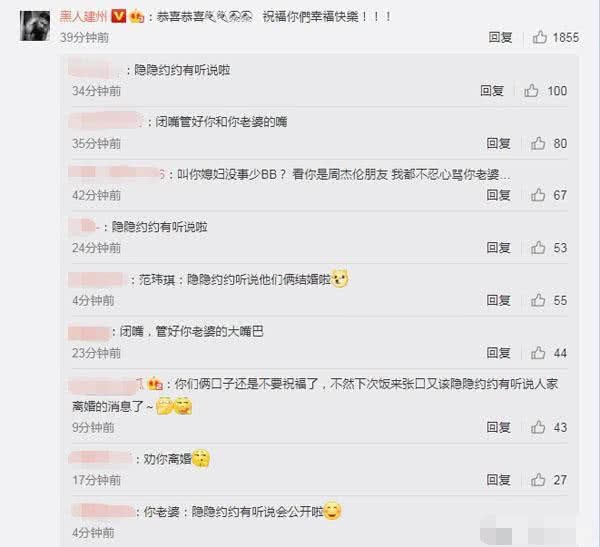The width and height of the screenshot is (600, 547).
Task: Reply to the 17分钟前 劝你离婚 comment
Action: coord(498,479)
